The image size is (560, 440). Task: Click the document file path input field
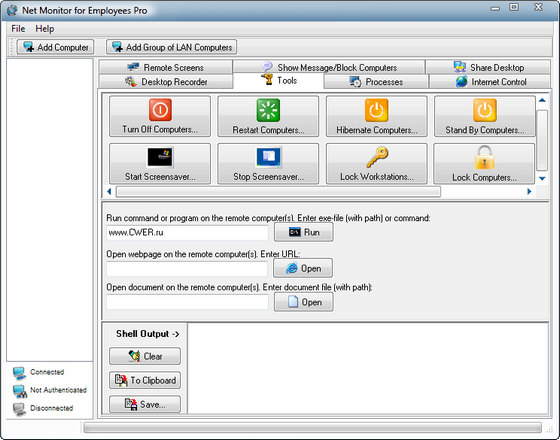pos(187,302)
